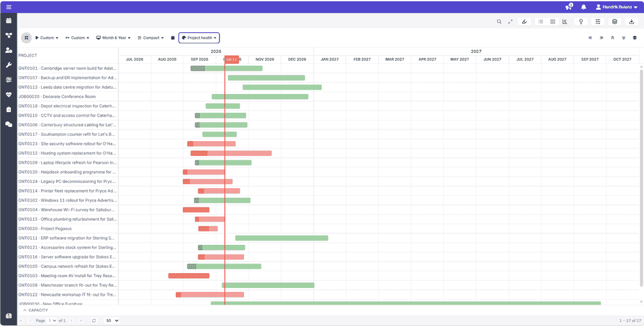The width and height of the screenshot is (644, 326).
Task: Open the notifications bell
Action: [x=583, y=7]
